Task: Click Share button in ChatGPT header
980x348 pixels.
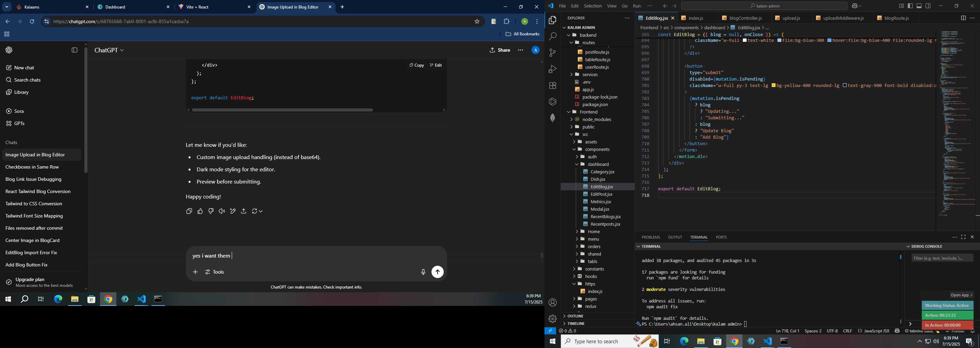Action: click(500, 50)
